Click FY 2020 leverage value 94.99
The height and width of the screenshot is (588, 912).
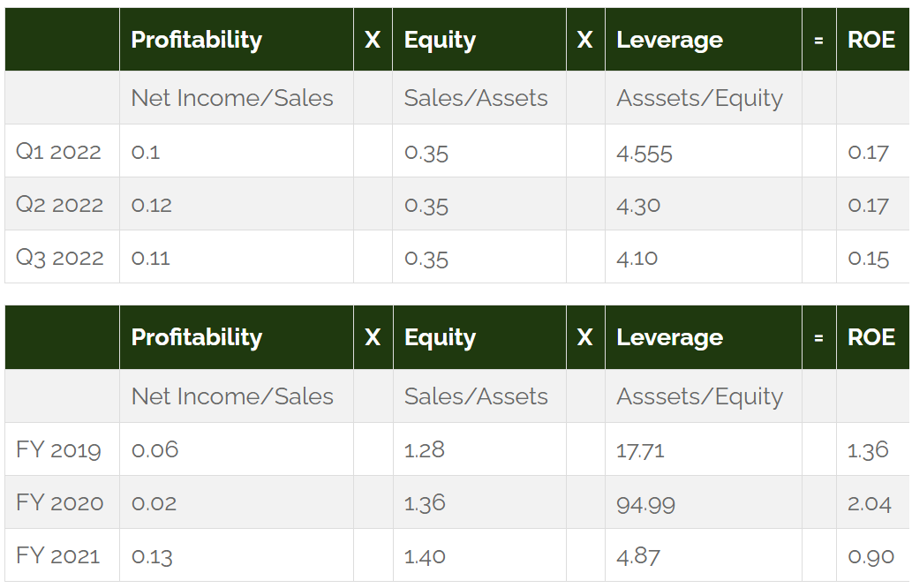point(645,504)
